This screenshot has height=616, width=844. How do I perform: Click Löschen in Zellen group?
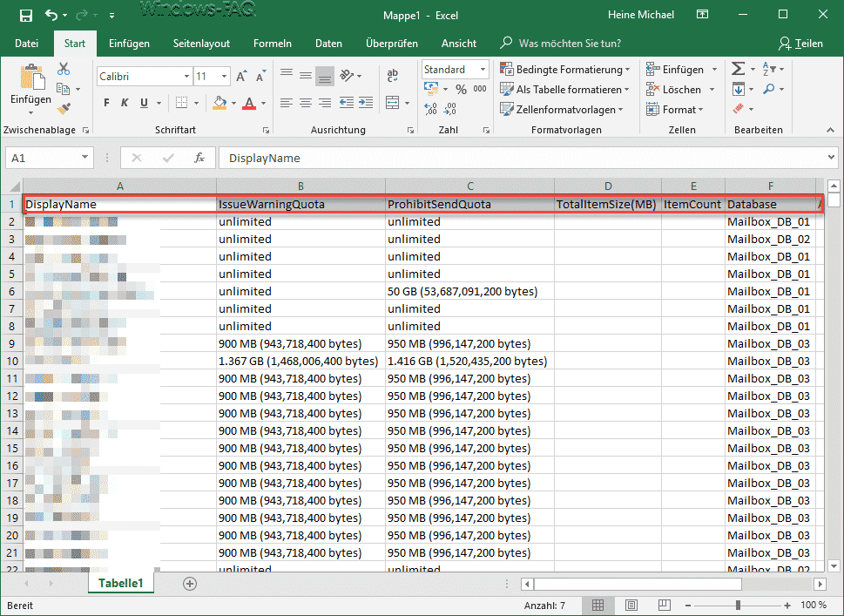pyautogui.click(x=675, y=90)
